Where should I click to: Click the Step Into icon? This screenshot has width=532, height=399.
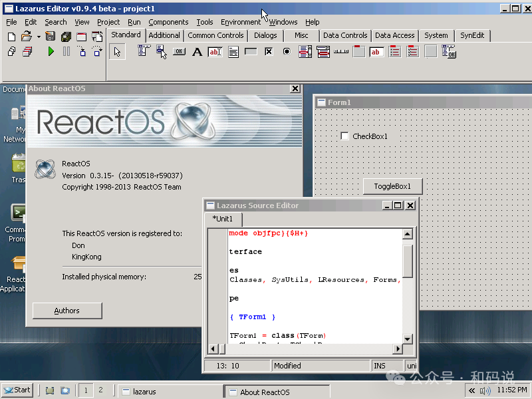(81, 52)
